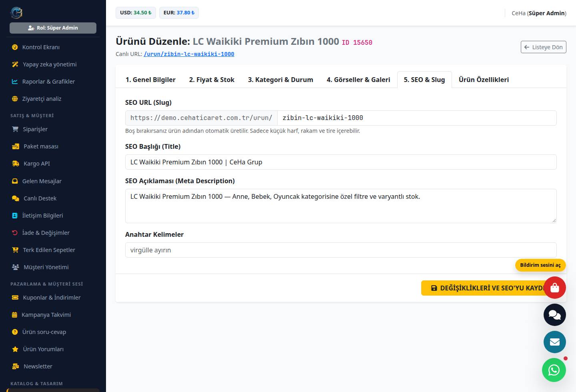
Task: Click the site logo in sidebar
Action: click(x=16, y=13)
